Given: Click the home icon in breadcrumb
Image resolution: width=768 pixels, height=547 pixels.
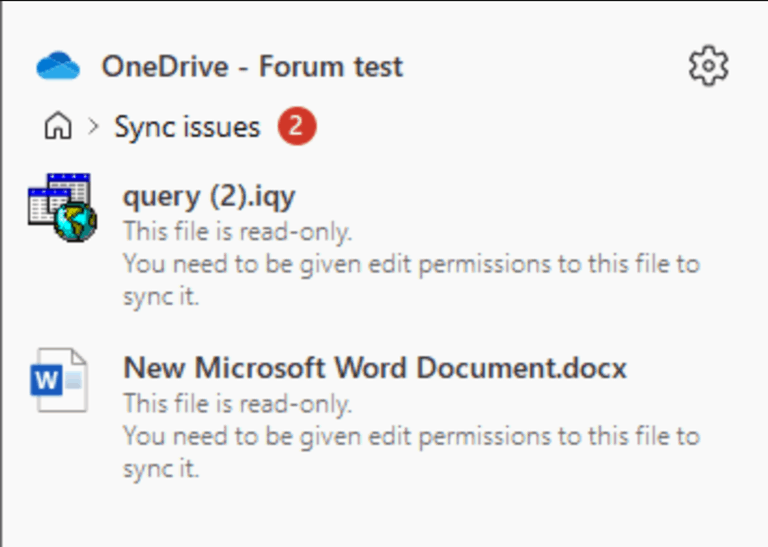Looking at the screenshot, I should pos(58,127).
